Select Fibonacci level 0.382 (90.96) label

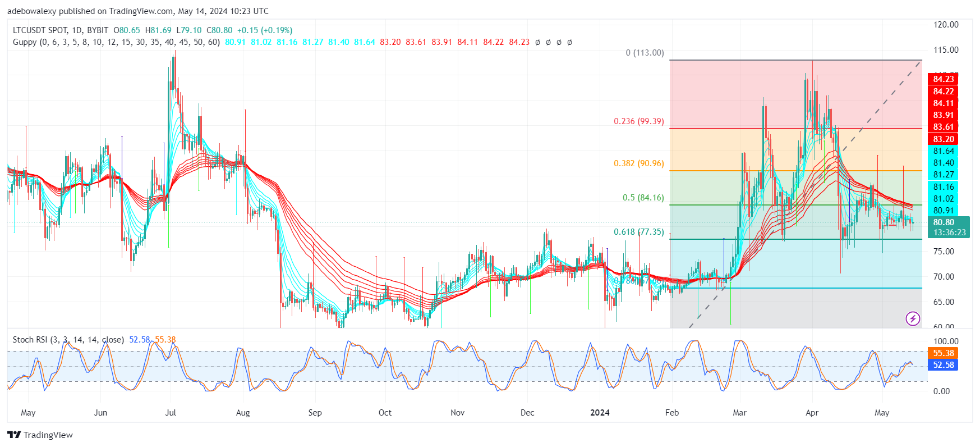(639, 163)
